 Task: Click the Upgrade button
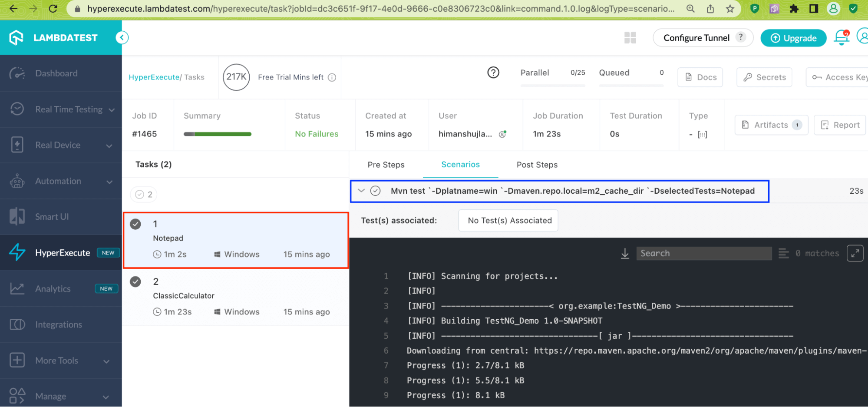(793, 38)
